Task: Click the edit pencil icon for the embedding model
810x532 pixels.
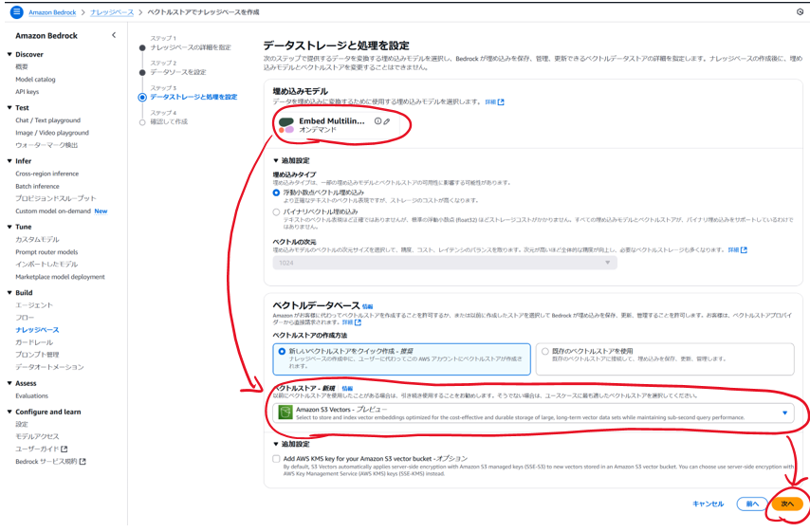Action: tap(386, 121)
